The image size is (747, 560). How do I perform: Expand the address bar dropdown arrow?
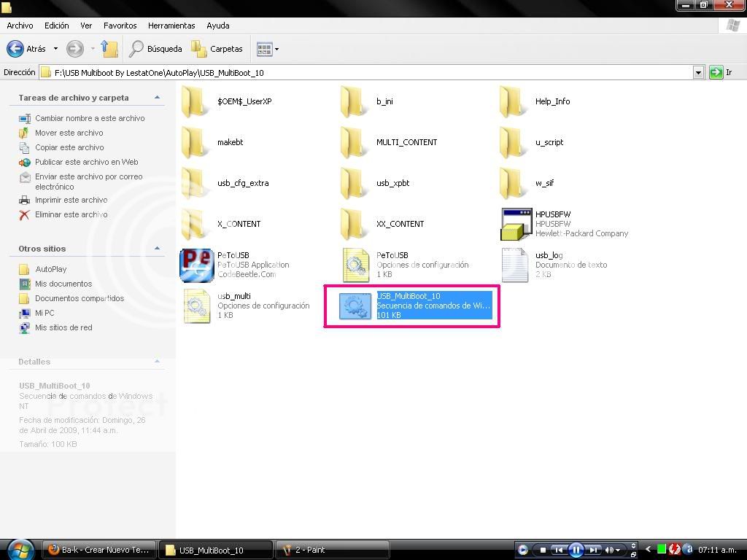click(698, 72)
